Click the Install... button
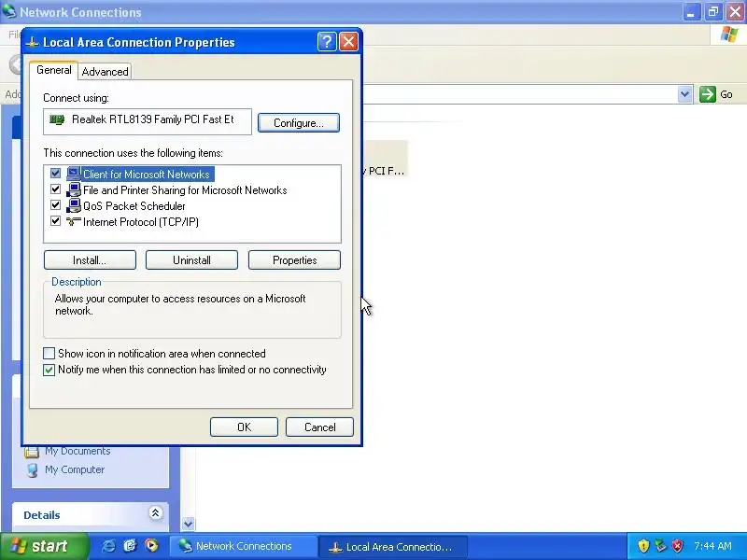Viewport: 747px width, 560px height. 90,260
